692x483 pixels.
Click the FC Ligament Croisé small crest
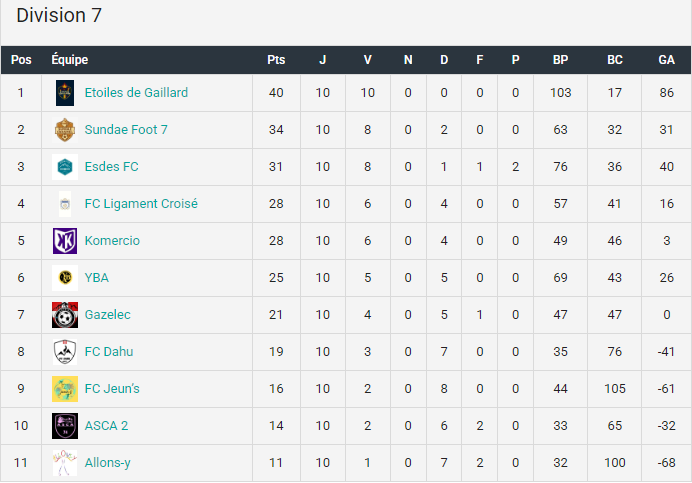click(65, 204)
